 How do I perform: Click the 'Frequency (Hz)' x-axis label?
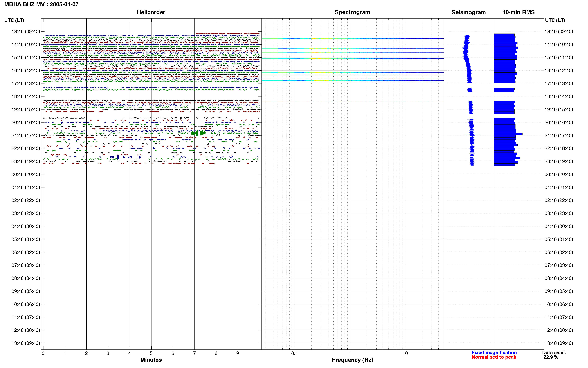(352, 360)
